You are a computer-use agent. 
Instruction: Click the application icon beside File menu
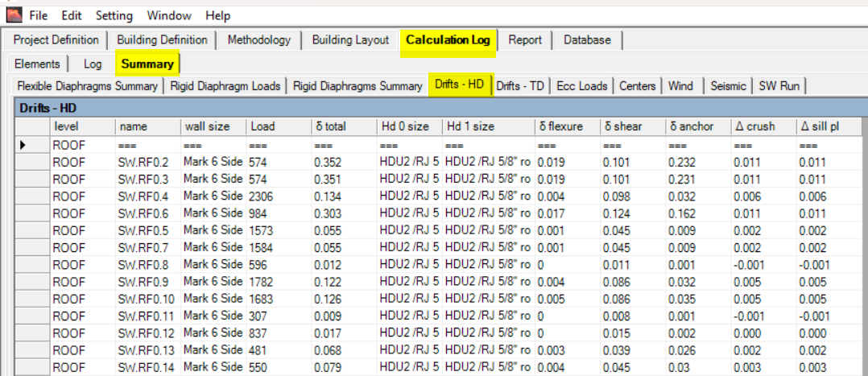[x=14, y=15]
